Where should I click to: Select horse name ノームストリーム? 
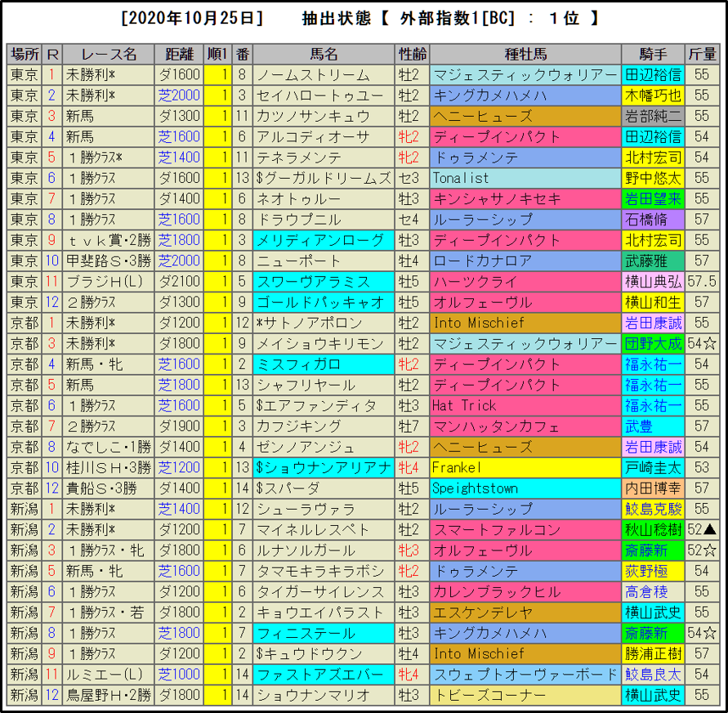click(x=324, y=75)
